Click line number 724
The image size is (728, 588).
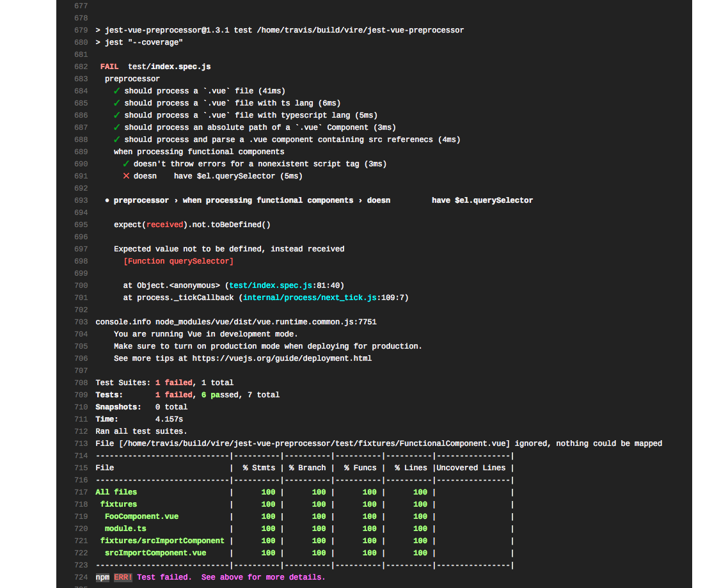click(x=81, y=577)
